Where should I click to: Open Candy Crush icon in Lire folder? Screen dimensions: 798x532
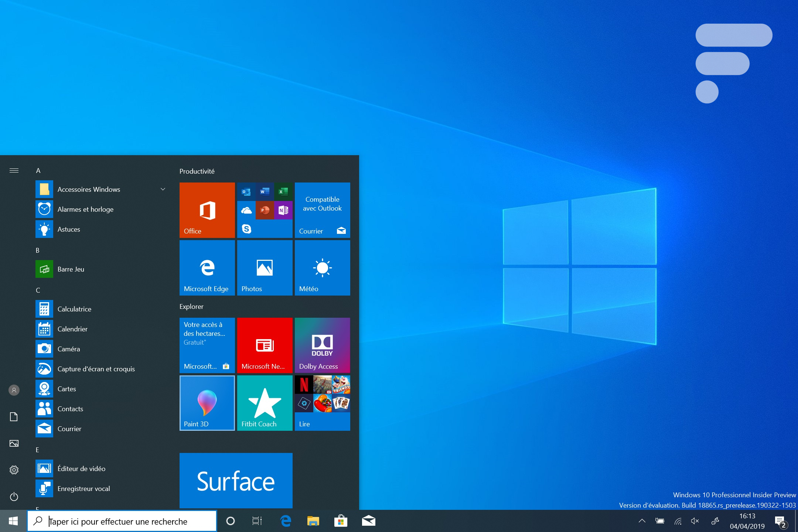[323, 403]
